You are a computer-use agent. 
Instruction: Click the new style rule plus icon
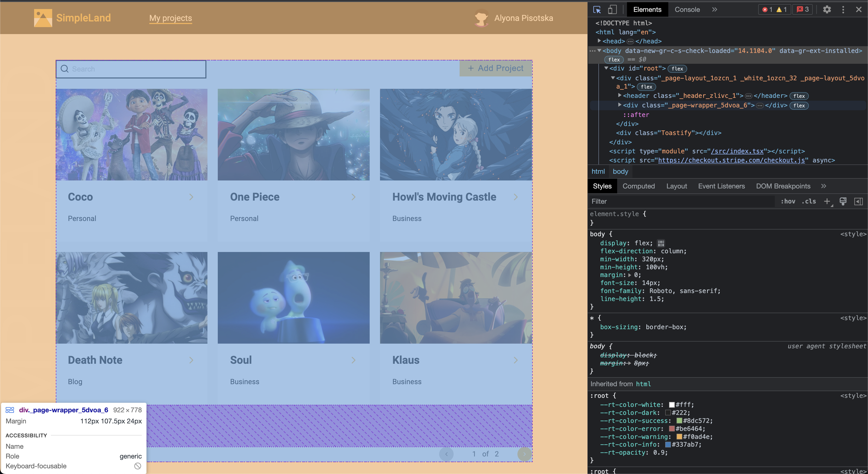[827, 201]
